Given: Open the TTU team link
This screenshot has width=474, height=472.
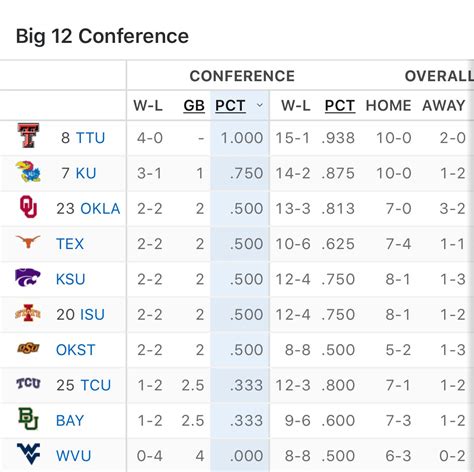Looking at the screenshot, I should pos(90,138).
